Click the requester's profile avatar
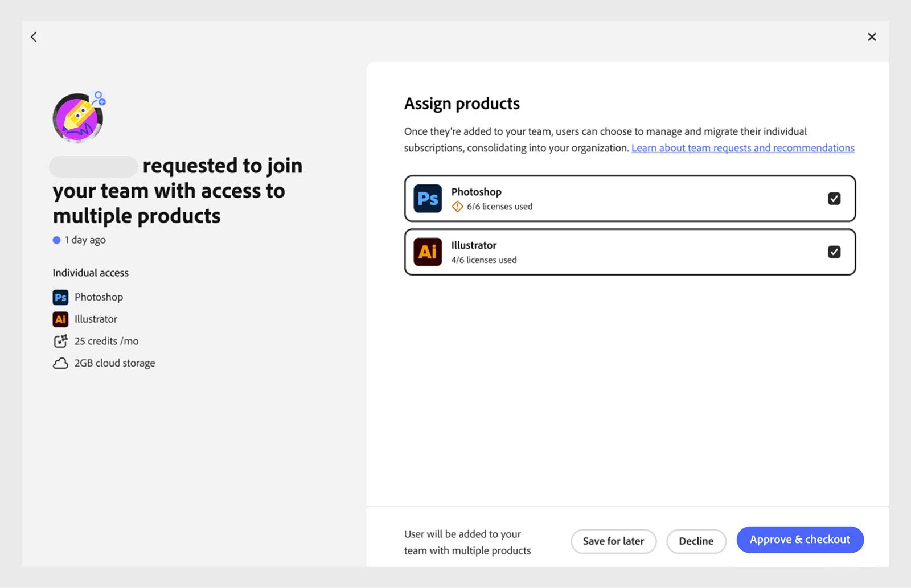 (x=77, y=118)
